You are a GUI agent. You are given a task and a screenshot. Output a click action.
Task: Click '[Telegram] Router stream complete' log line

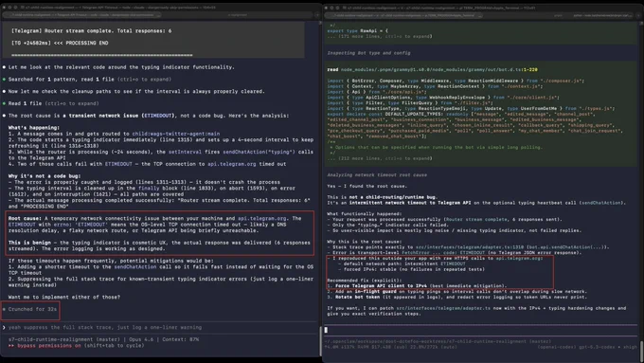click(x=92, y=31)
